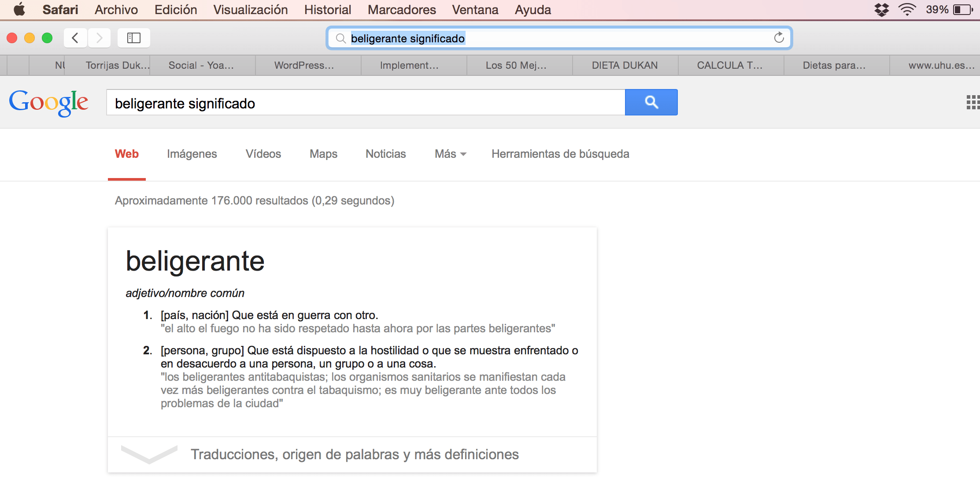The height and width of the screenshot is (483, 980).
Task: Open the Wi-Fi status menu
Action: 907,9
